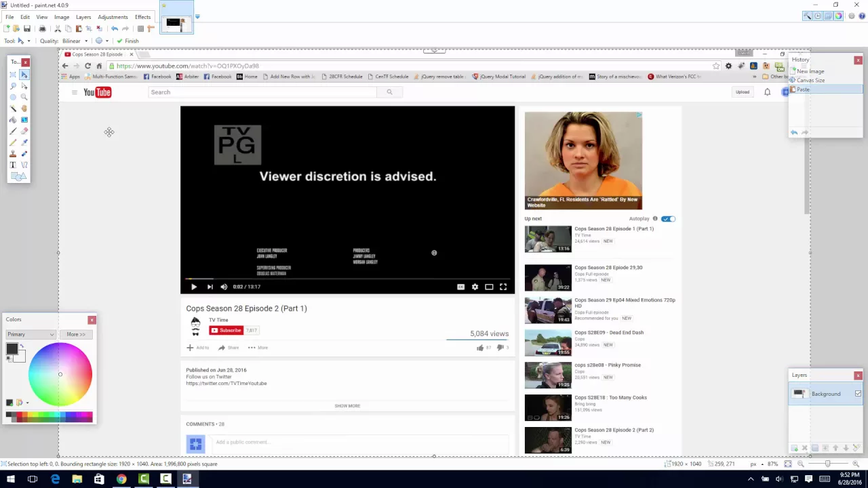Open the Image menu
The height and width of the screenshot is (488, 868).
(x=62, y=17)
